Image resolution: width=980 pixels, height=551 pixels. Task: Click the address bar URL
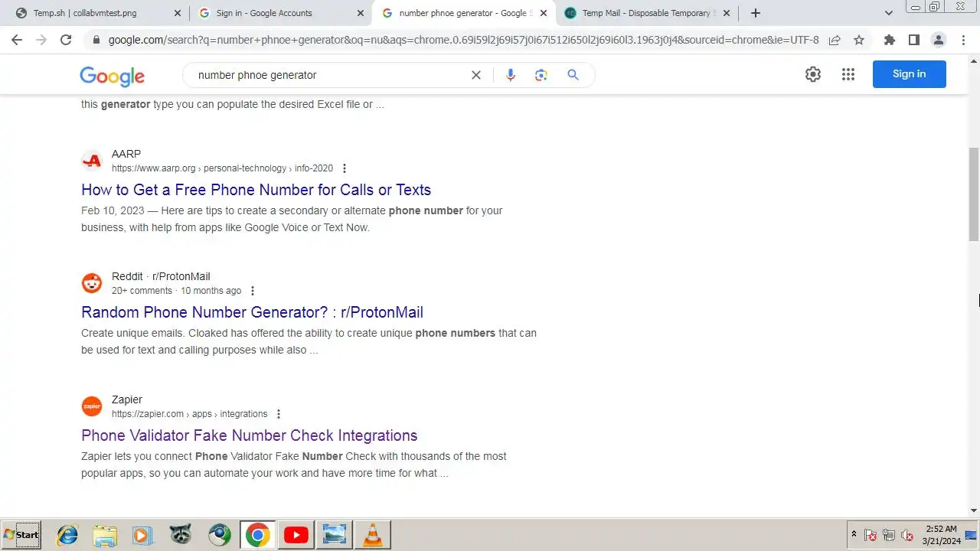point(463,40)
